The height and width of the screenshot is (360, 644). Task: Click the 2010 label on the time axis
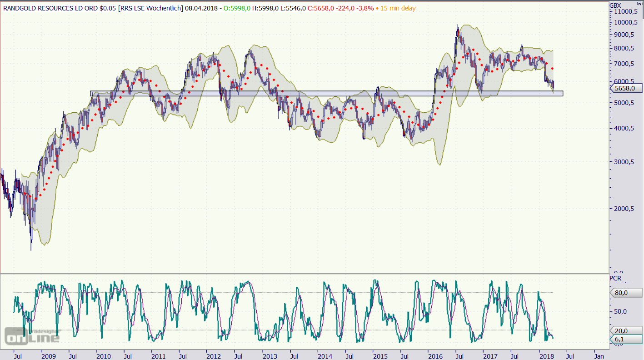104,356
